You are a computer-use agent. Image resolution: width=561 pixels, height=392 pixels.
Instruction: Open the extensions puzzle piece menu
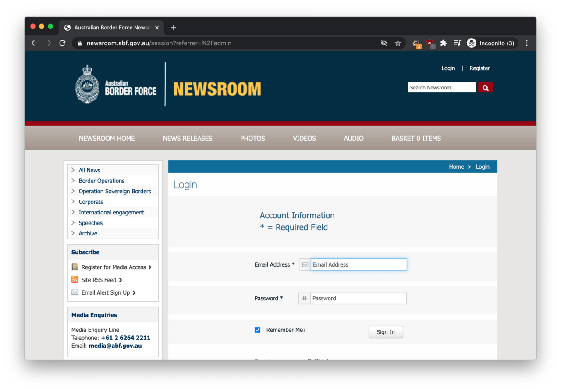pyautogui.click(x=444, y=43)
